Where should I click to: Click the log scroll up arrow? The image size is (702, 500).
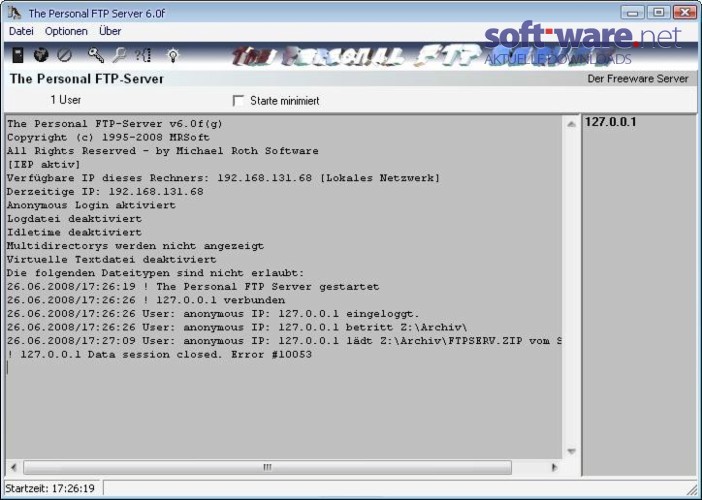tap(571, 124)
